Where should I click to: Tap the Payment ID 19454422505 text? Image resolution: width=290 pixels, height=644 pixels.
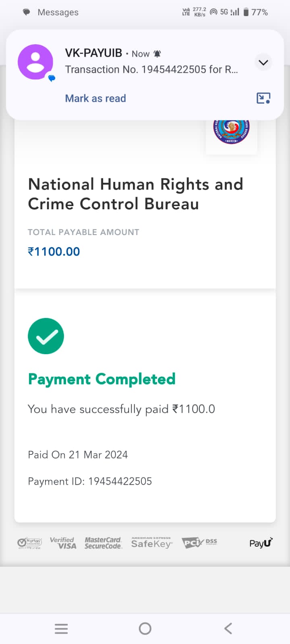coord(90,481)
